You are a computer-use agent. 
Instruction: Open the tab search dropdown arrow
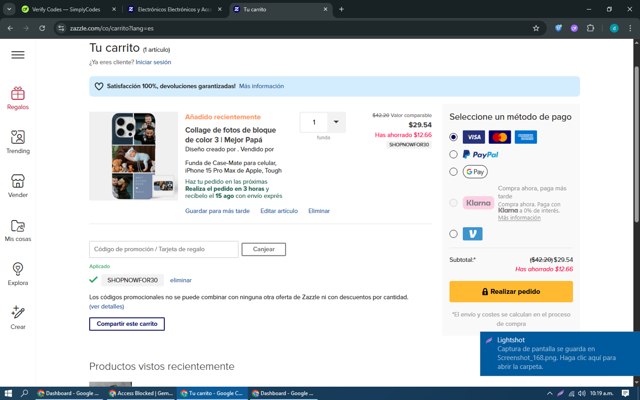9,9
